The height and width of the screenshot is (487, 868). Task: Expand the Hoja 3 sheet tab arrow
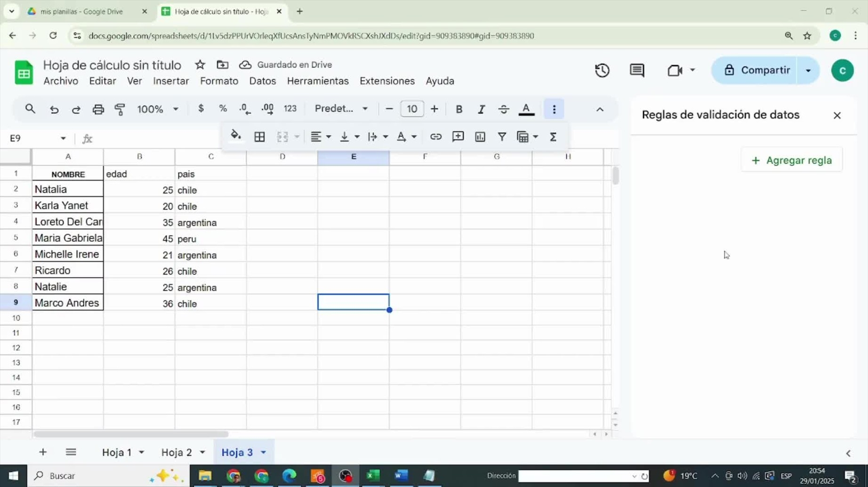(x=264, y=452)
